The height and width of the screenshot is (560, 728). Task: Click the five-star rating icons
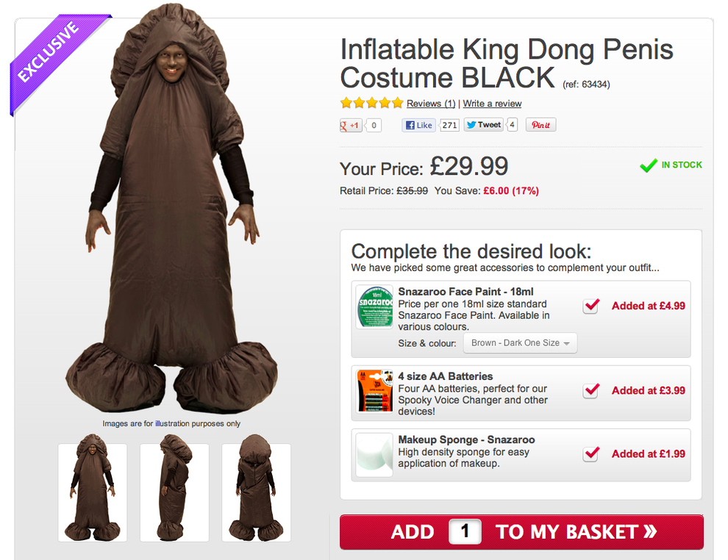[371, 103]
